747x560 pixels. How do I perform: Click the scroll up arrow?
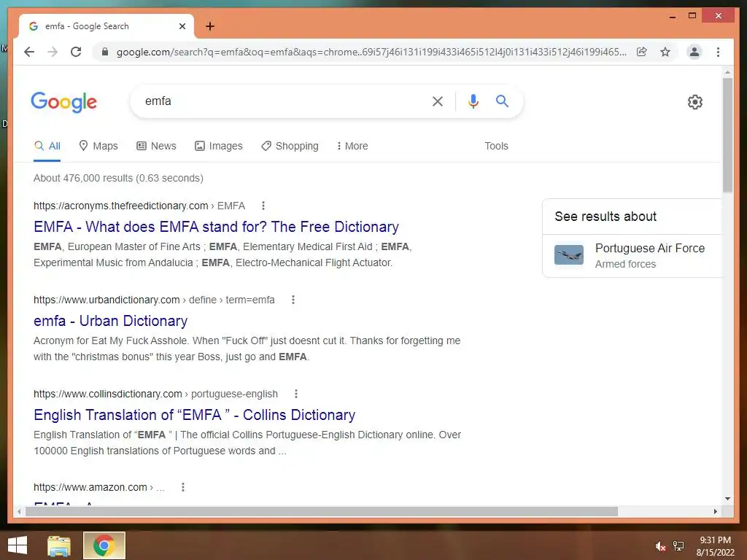click(727, 72)
